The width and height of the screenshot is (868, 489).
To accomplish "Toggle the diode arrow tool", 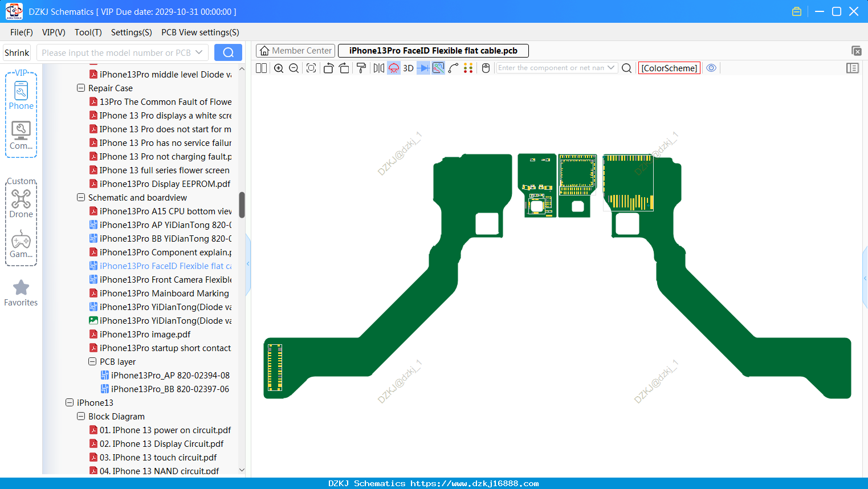I will [423, 68].
